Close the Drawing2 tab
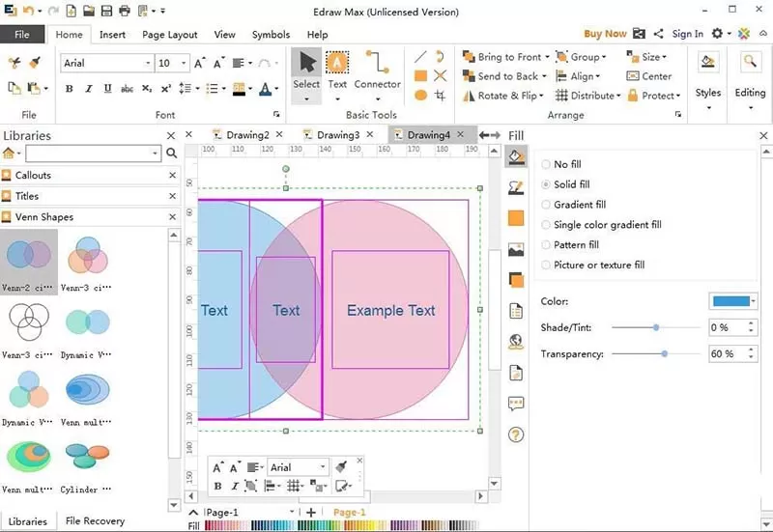 (279, 134)
